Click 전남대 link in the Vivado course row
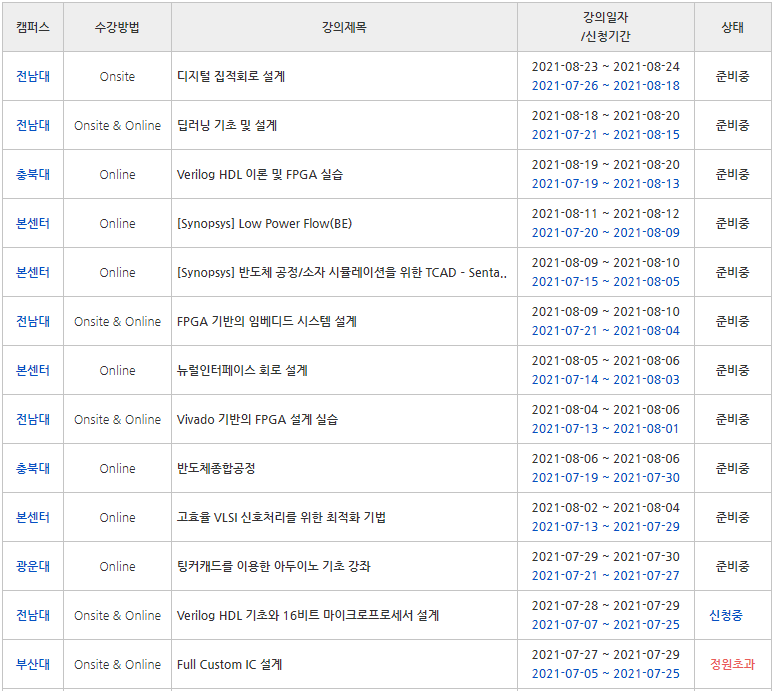 click(33, 419)
